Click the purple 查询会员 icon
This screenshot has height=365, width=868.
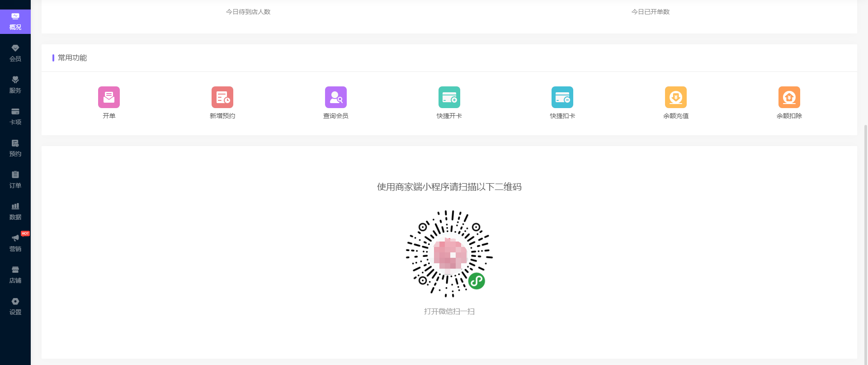coord(336,97)
